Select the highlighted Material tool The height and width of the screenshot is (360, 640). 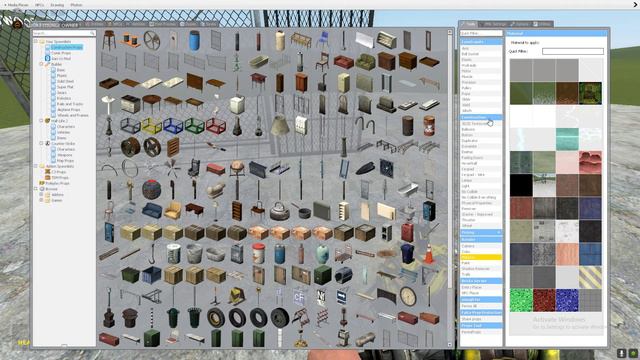click(481, 258)
